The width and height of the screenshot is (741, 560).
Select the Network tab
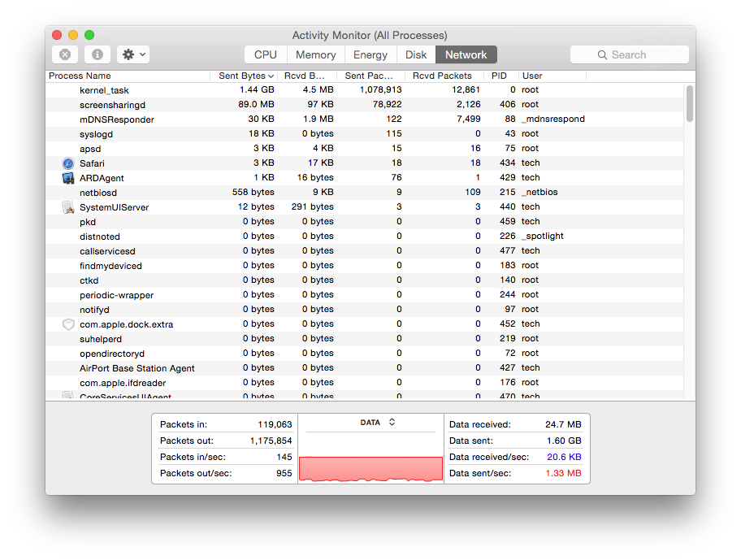click(466, 54)
